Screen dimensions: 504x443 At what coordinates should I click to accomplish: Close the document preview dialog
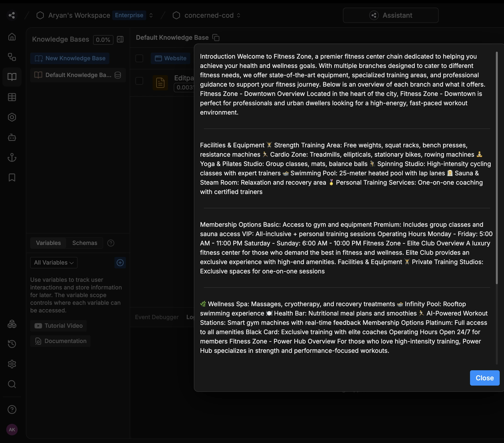[484, 378]
